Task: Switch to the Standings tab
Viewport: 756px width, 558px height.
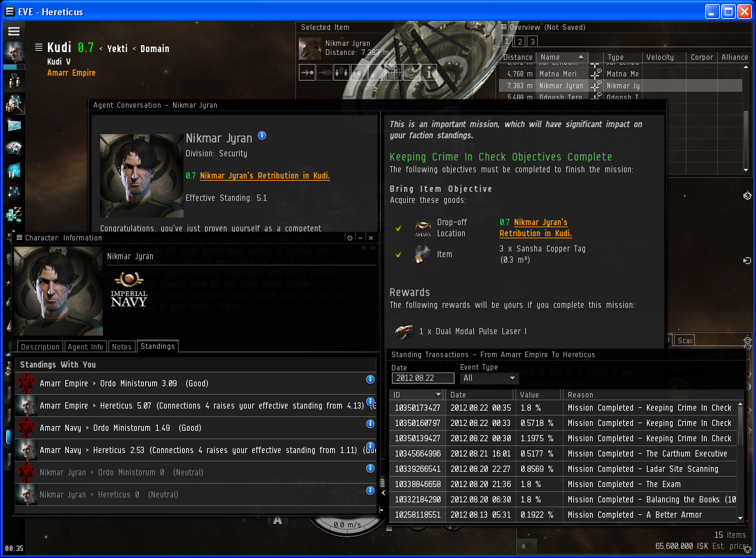Action: [x=158, y=346]
